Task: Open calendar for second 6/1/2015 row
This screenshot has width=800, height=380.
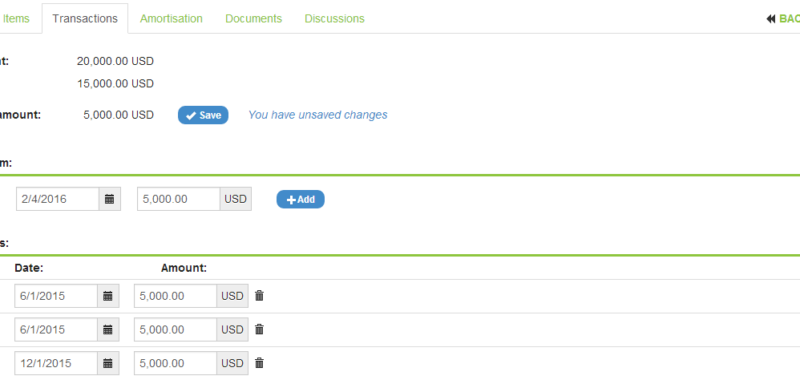Action: click(108, 330)
